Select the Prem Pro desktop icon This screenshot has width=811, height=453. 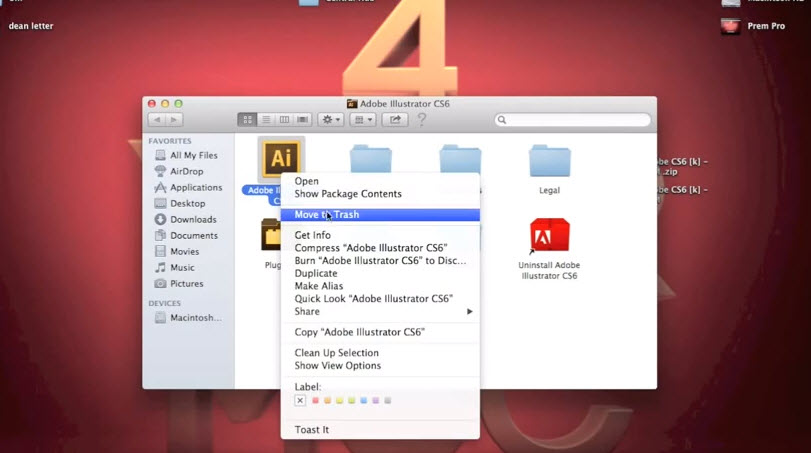tap(730, 26)
